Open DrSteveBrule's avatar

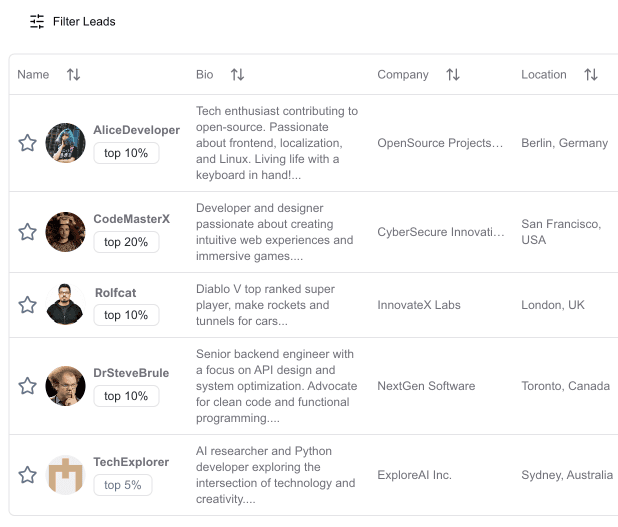tap(65, 386)
